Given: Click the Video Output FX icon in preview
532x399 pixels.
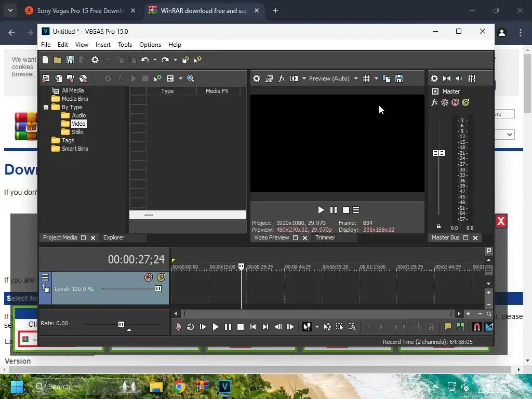Looking at the screenshot, I should (x=282, y=78).
